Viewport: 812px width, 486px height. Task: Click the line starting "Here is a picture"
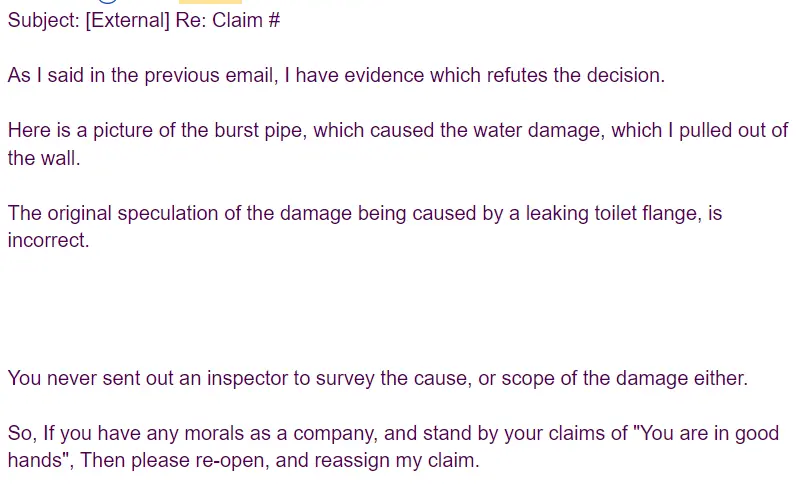click(397, 131)
